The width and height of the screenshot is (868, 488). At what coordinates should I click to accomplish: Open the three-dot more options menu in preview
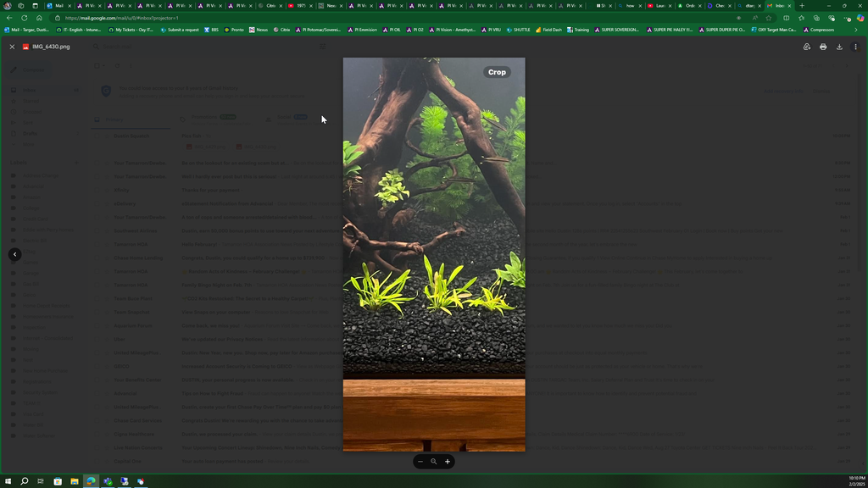(x=855, y=47)
